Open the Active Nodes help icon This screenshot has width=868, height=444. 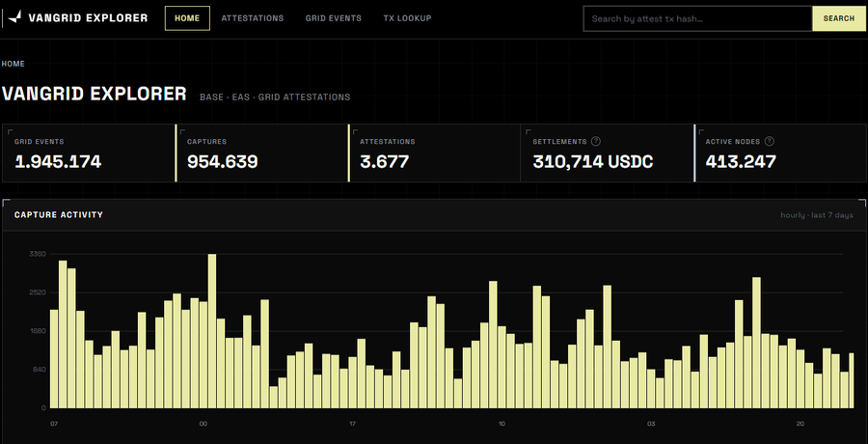tap(769, 141)
